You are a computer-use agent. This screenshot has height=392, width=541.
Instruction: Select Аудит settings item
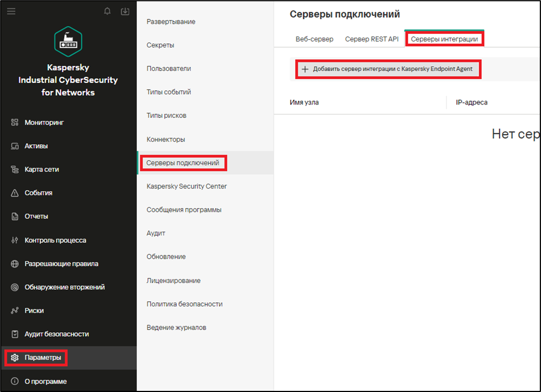156,233
